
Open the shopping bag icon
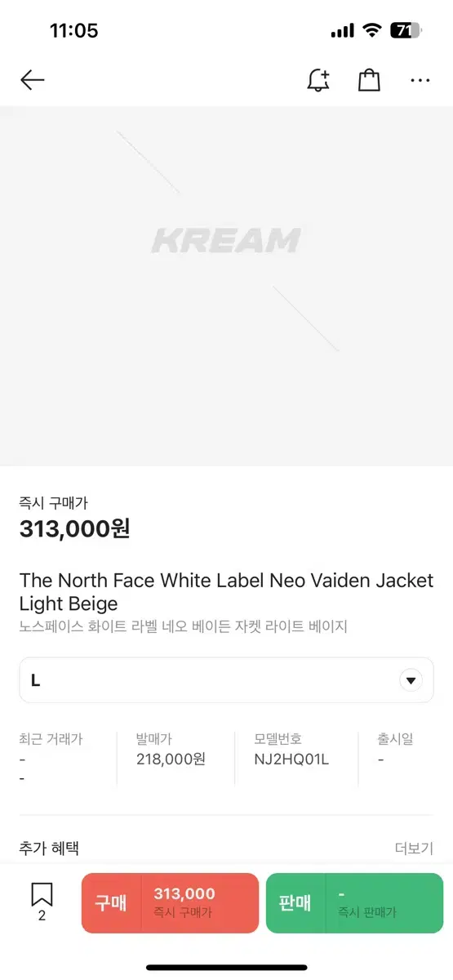(369, 80)
